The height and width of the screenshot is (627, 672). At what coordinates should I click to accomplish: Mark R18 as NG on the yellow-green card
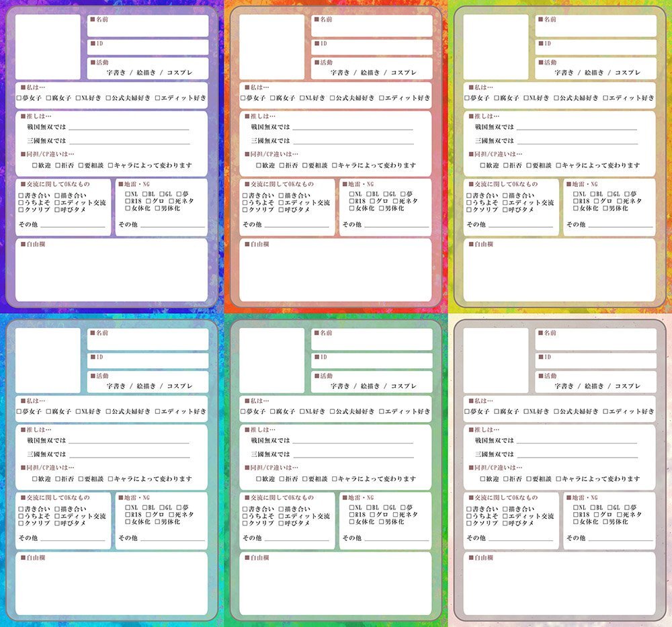576,201
